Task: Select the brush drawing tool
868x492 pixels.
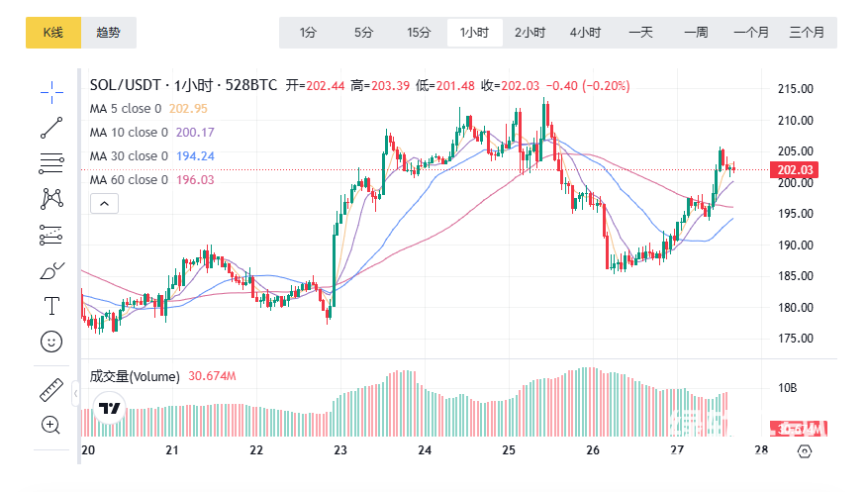Action: [51, 270]
